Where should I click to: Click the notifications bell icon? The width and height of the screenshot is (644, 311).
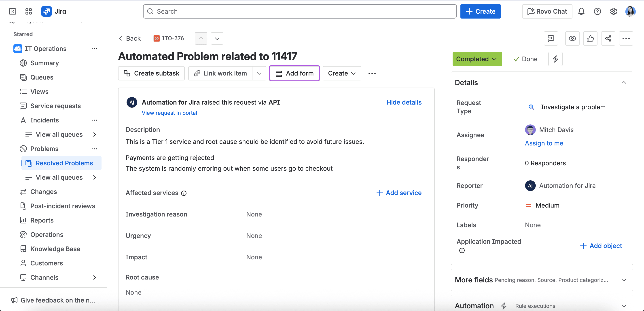click(581, 11)
